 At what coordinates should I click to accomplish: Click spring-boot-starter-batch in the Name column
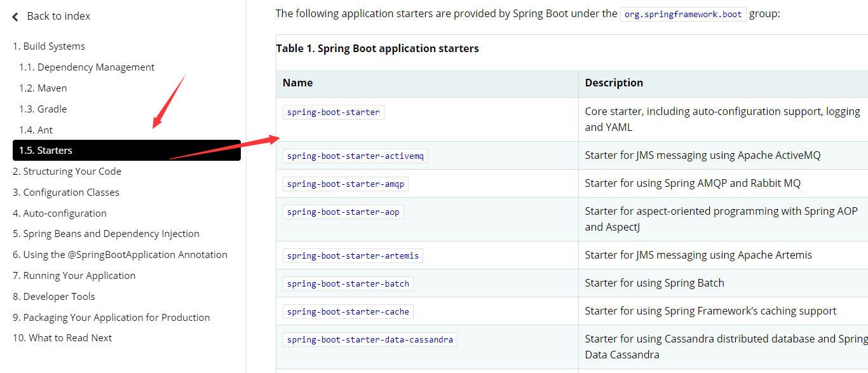(348, 283)
